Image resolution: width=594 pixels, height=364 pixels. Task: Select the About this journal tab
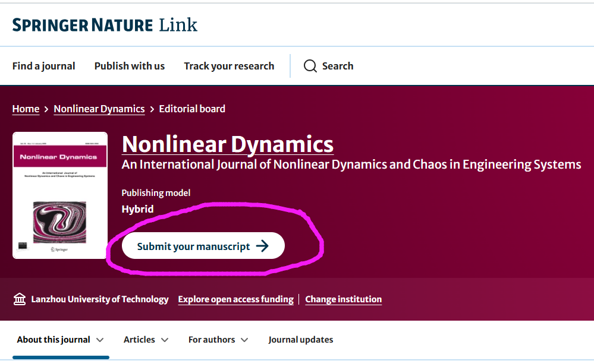[54, 340]
